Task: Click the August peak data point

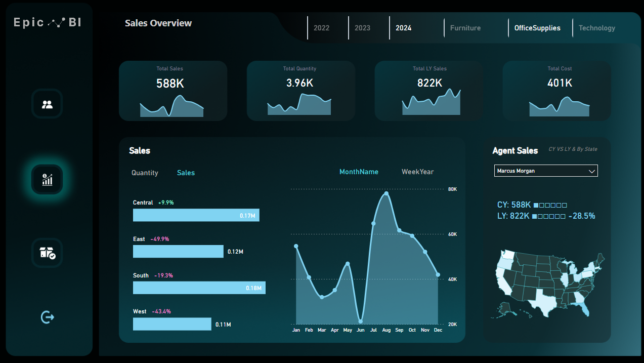Action: 387,193
